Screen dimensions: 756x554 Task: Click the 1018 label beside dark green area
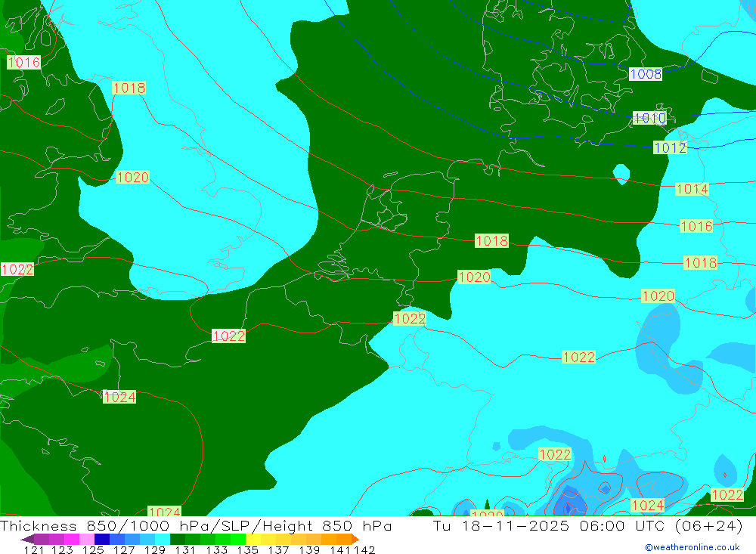click(x=491, y=240)
